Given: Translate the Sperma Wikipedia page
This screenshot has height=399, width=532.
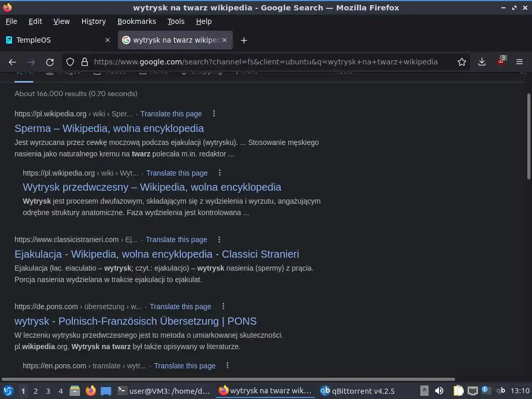Looking at the screenshot, I should point(171,114).
